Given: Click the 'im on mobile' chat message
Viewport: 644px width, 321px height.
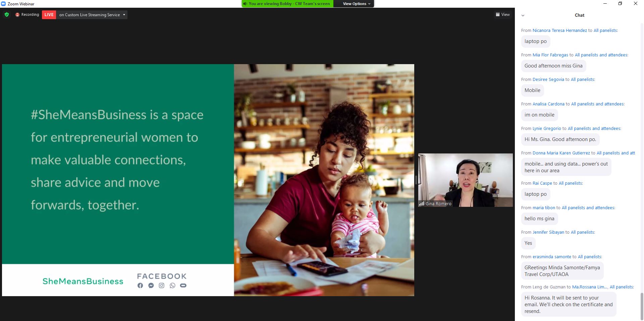Looking at the screenshot, I should tap(539, 115).
